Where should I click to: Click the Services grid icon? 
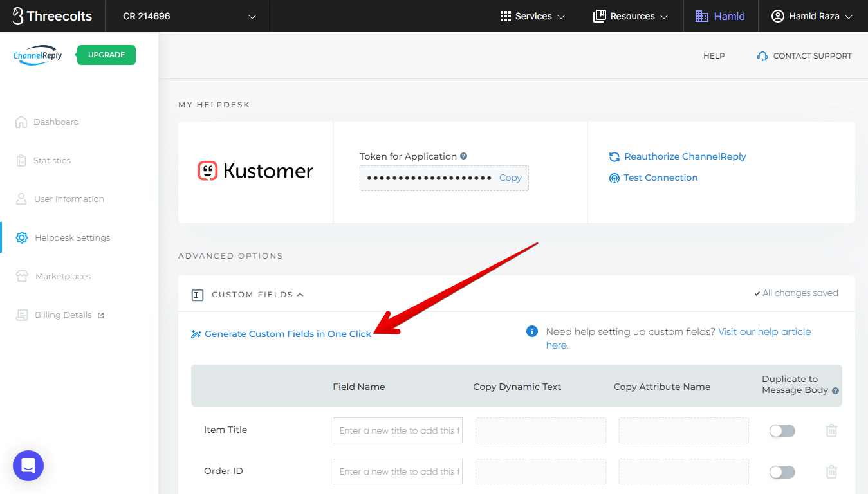click(x=506, y=16)
